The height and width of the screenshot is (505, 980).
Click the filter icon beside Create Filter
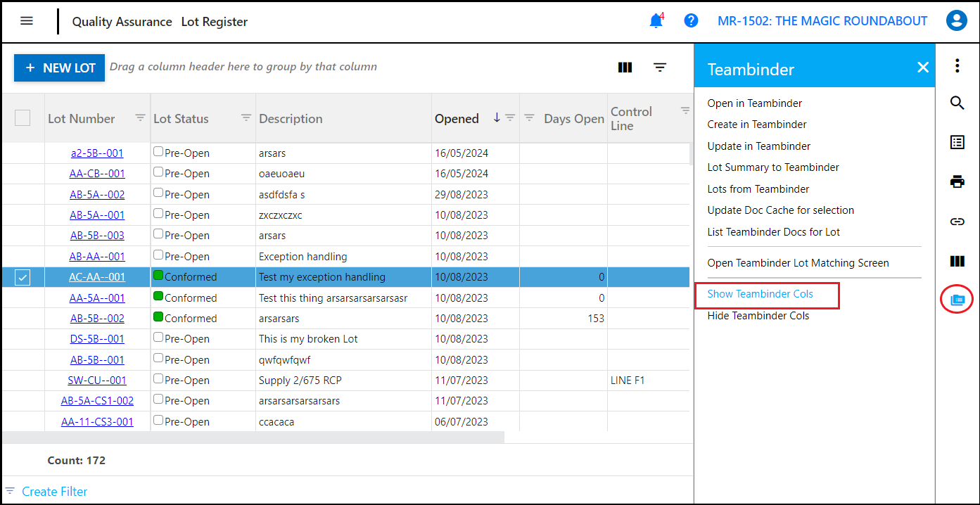tap(10, 491)
